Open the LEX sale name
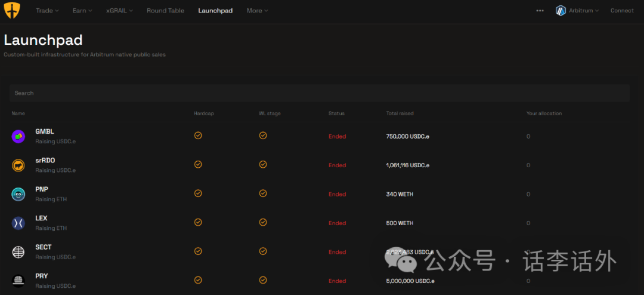This screenshot has width=644, height=295. click(41, 218)
